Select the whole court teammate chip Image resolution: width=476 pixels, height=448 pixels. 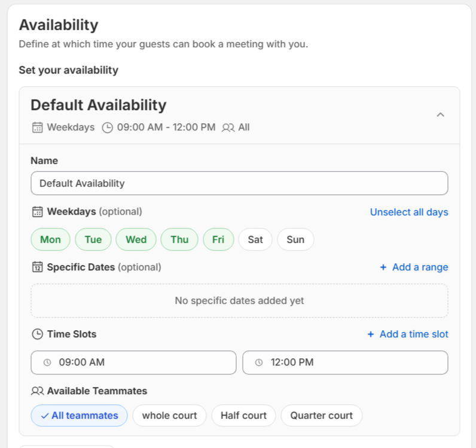169,416
